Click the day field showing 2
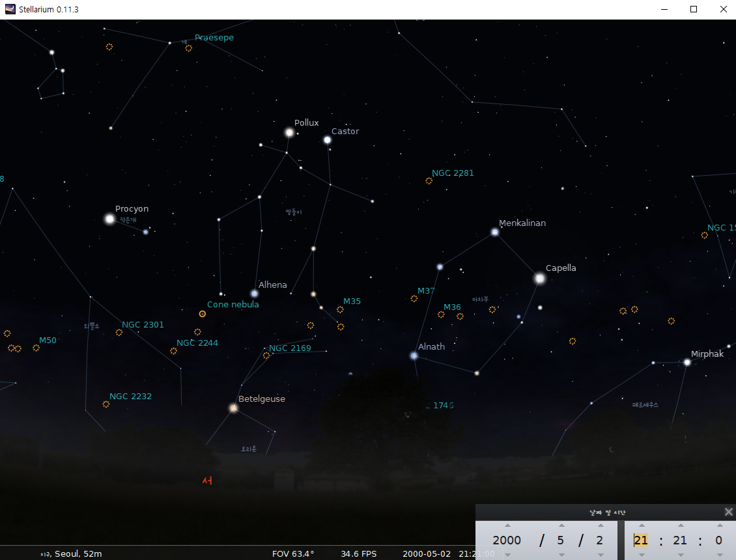 click(600, 540)
